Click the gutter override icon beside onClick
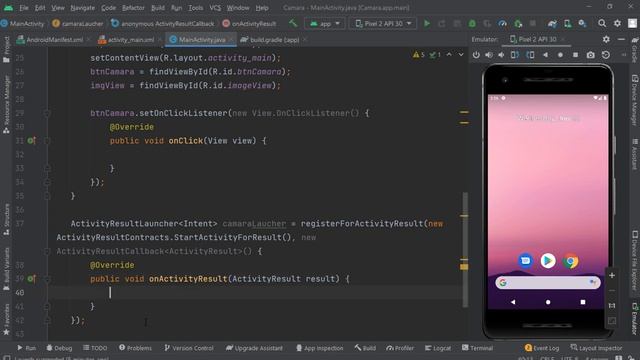This screenshot has height=360, width=640. (x=31, y=141)
